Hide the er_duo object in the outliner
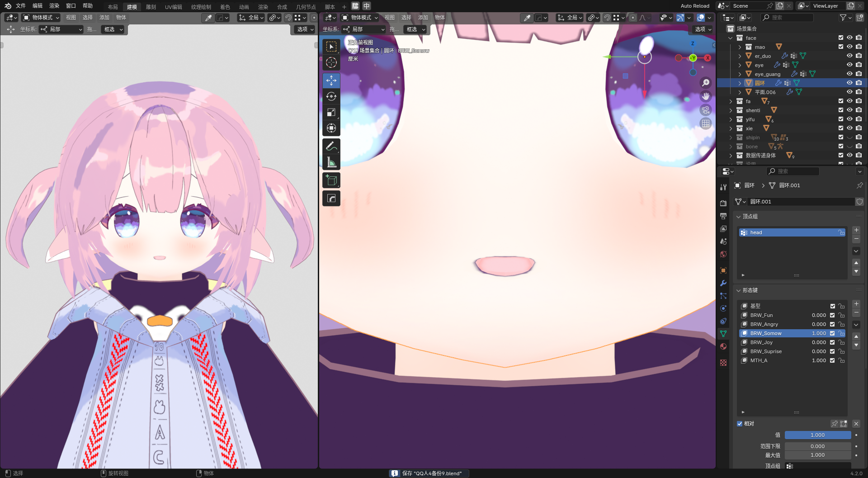The image size is (868, 478). (849, 56)
